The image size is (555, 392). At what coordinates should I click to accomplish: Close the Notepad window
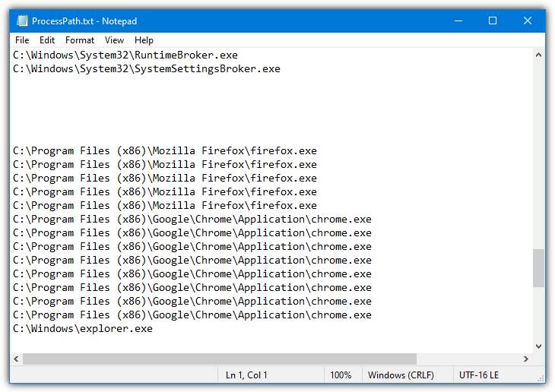coord(528,21)
